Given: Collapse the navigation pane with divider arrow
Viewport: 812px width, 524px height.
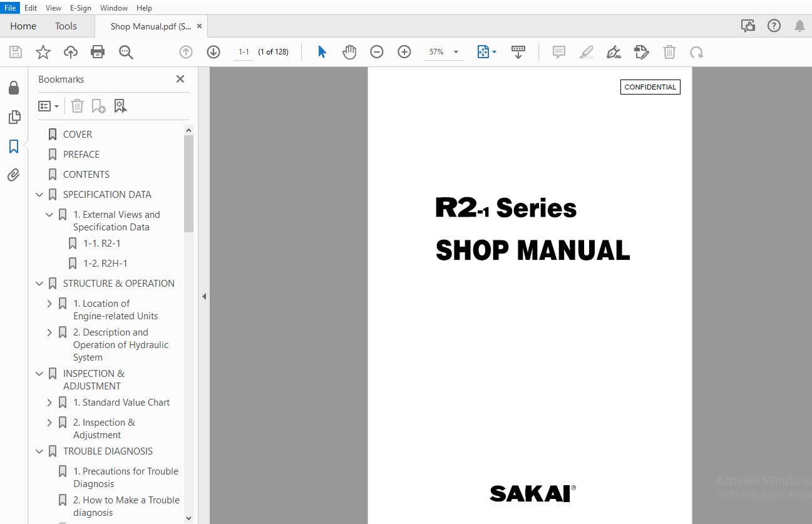Looking at the screenshot, I should click(204, 296).
